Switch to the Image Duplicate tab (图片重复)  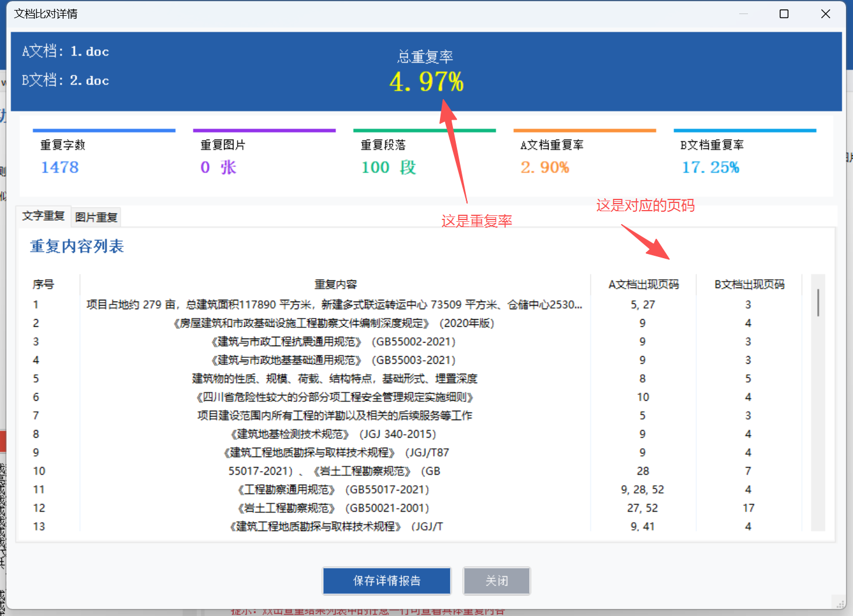[x=96, y=218]
